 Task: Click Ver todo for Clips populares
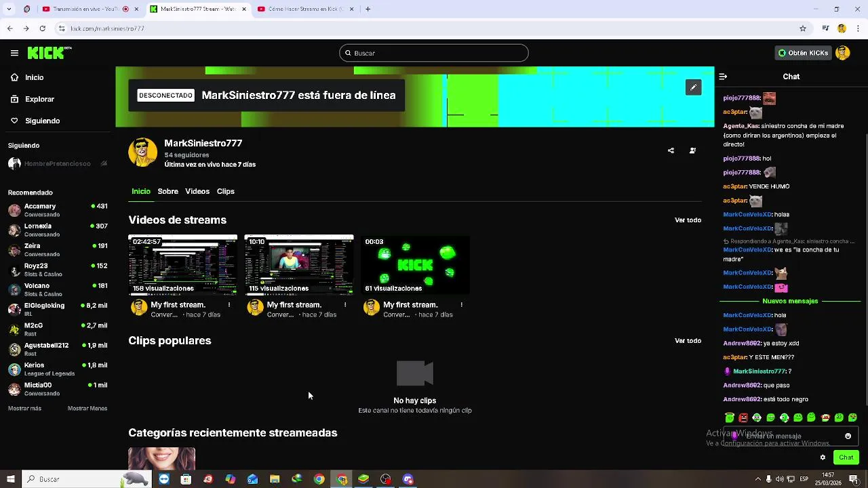[x=688, y=341]
